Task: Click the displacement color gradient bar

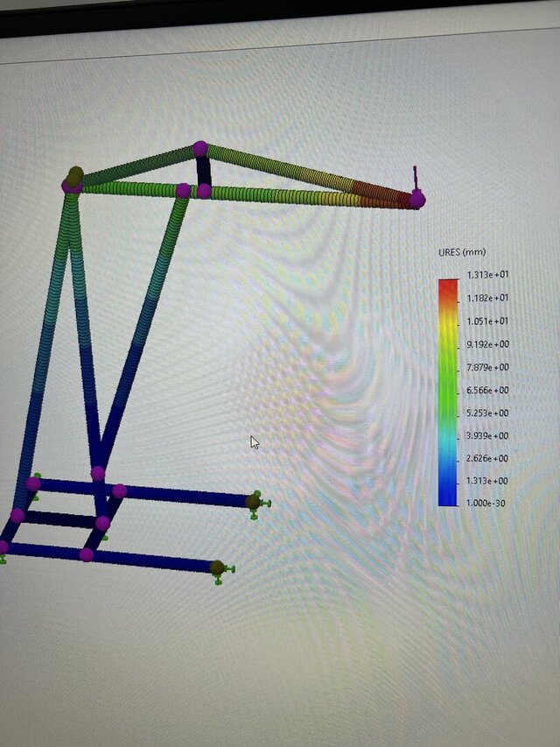Action: 448,392
